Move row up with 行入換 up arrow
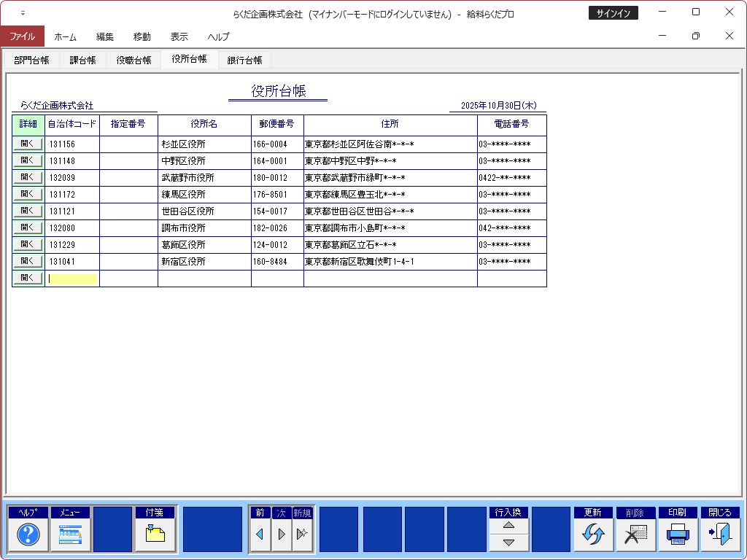The height and width of the screenshot is (560, 747). click(x=509, y=526)
